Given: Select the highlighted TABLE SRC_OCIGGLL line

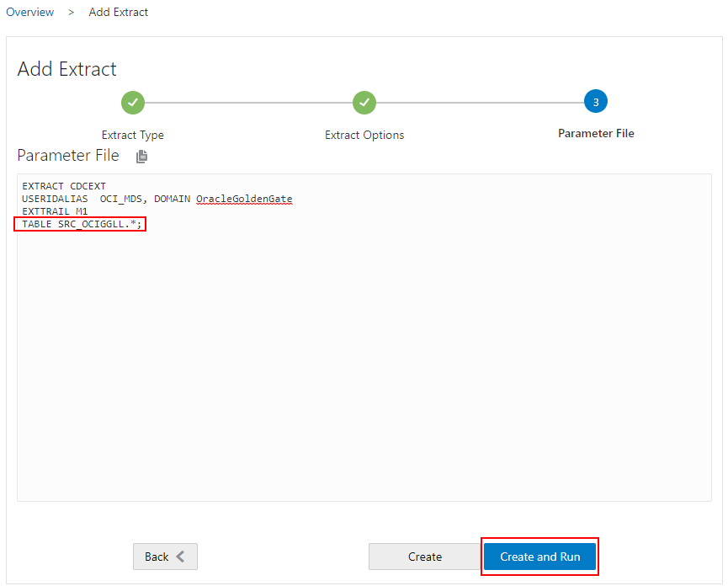Looking at the screenshot, I should 80,223.
